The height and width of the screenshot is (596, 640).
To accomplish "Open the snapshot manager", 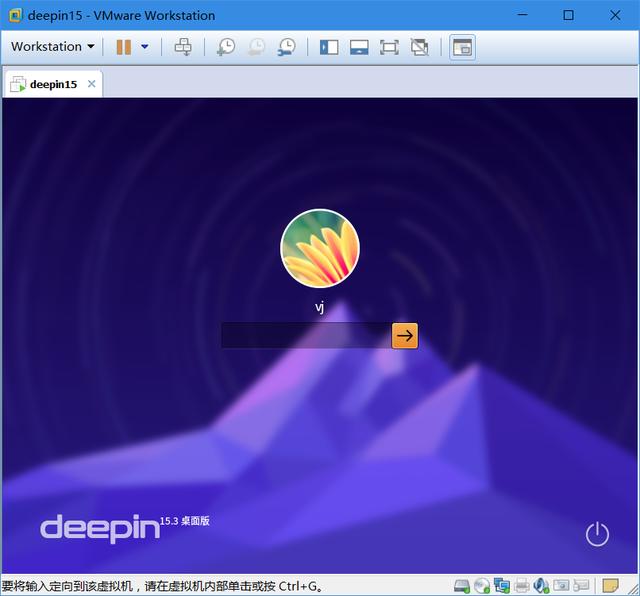I will 287,47.
